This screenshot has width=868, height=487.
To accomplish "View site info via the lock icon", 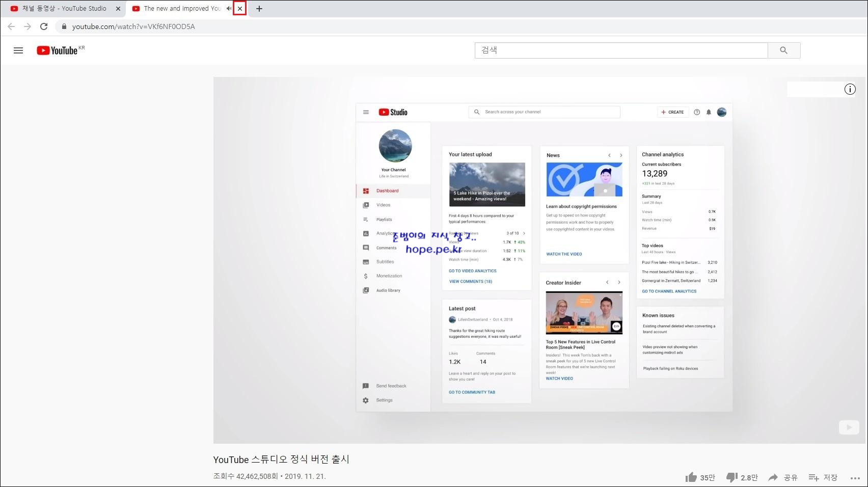I will point(64,26).
